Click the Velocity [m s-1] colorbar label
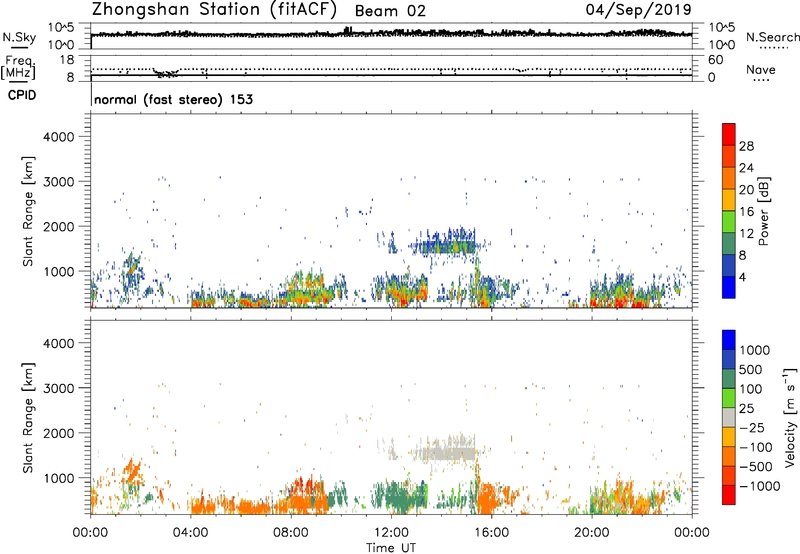 pyautogui.click(x=789, y=417)
